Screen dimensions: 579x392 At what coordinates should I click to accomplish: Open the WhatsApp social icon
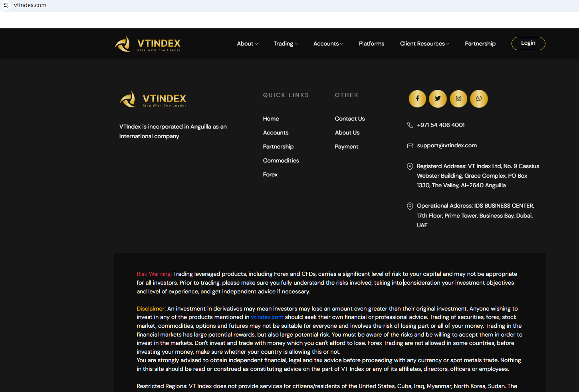(479, 99)
